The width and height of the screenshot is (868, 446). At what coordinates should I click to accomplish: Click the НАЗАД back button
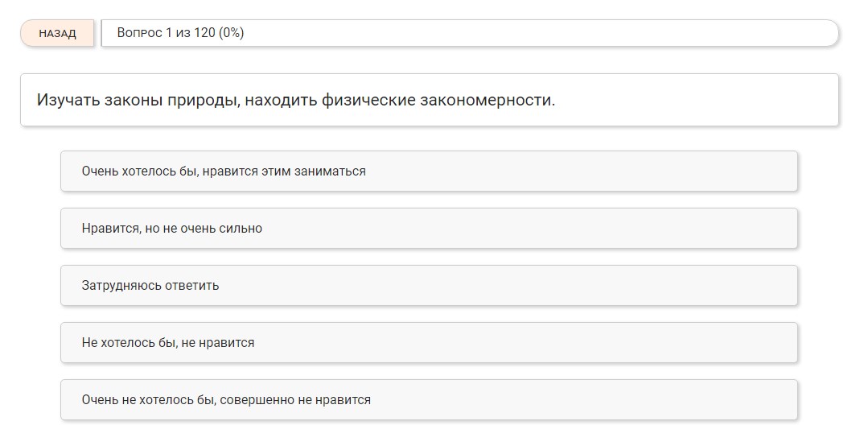57,34
